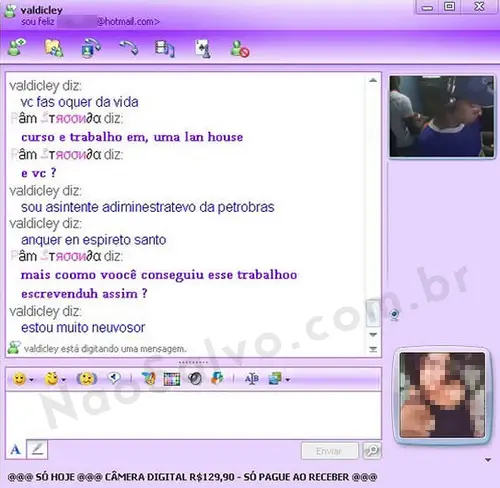
Task: Send a nudge
Action: tap(87, 379)
